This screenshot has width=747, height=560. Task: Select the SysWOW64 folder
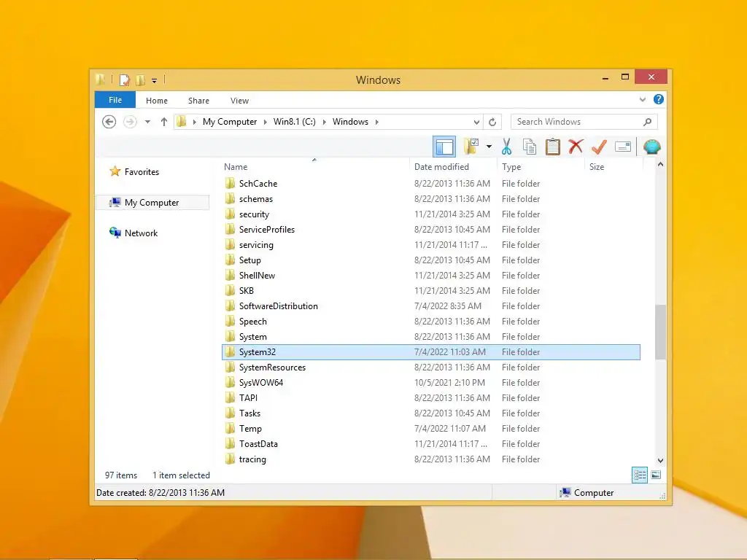pos(431,382)
